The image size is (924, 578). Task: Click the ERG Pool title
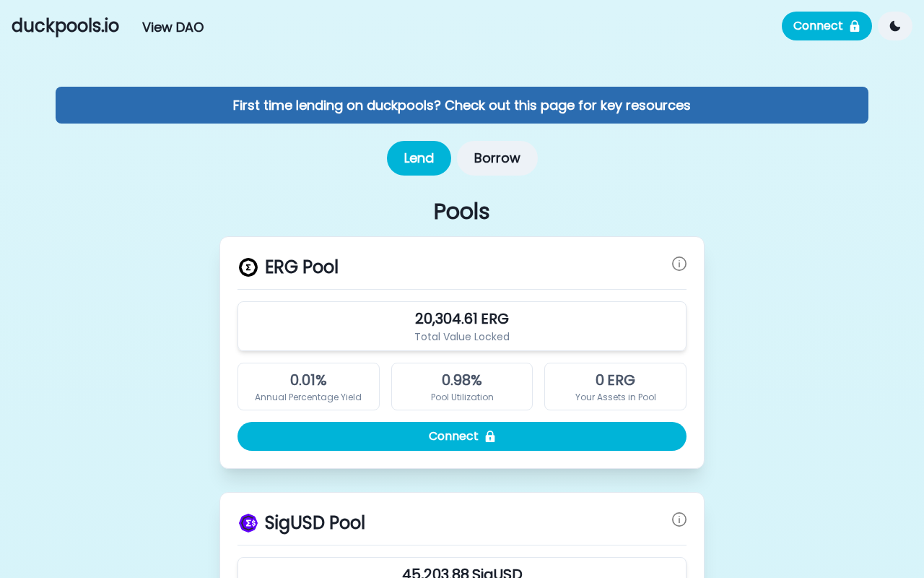(x=301, y=267)
